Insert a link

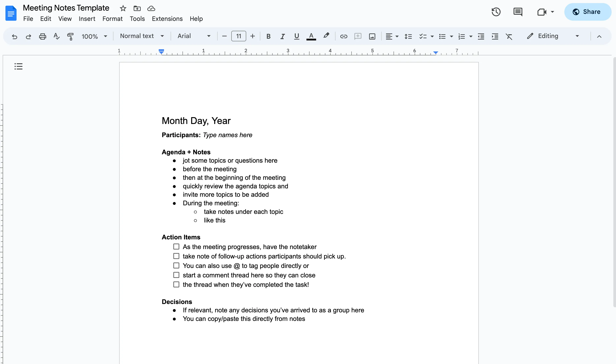point(343,36)
